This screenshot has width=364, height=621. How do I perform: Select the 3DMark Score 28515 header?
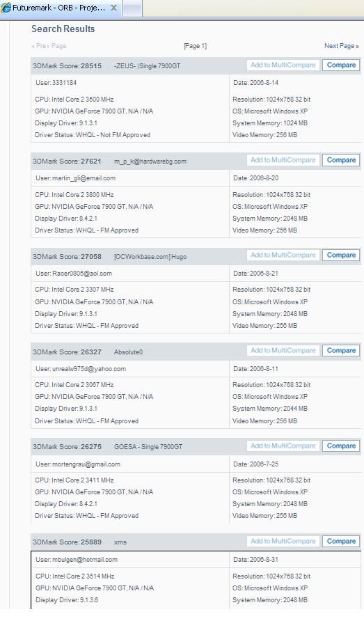tap(68, 66)
